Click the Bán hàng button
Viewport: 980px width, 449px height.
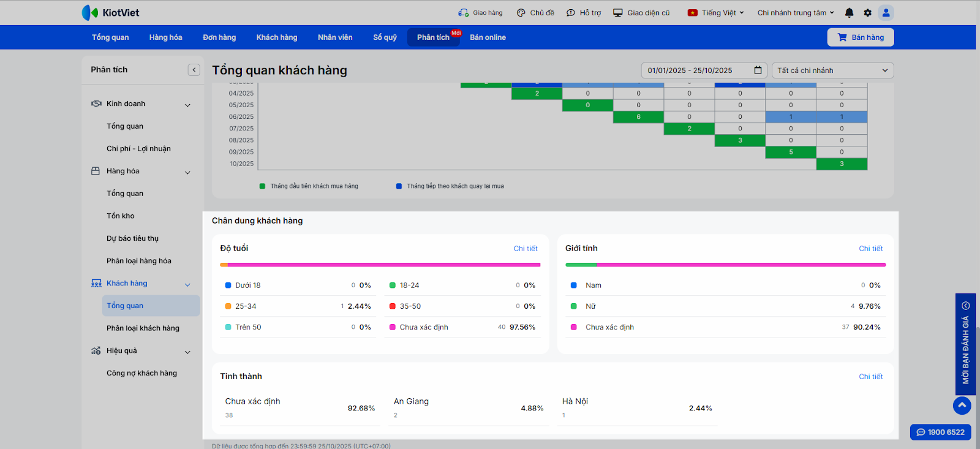click(x=861, y=37)
